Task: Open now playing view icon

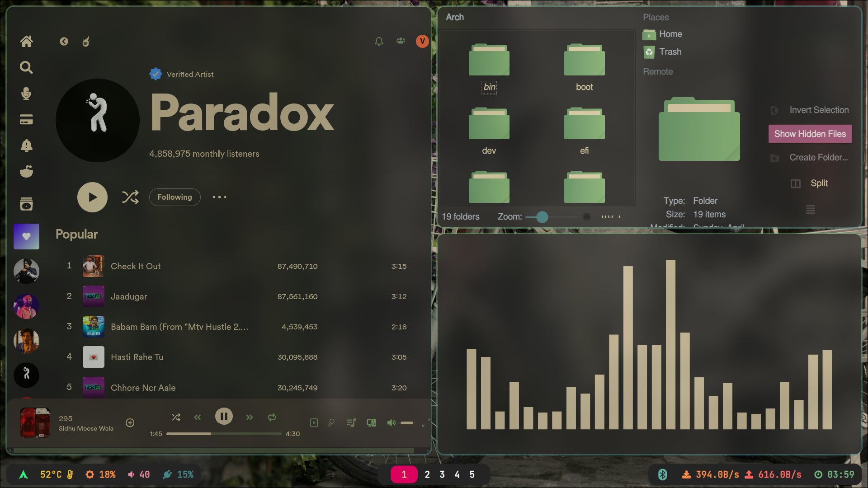Action: tap(314, 423)
